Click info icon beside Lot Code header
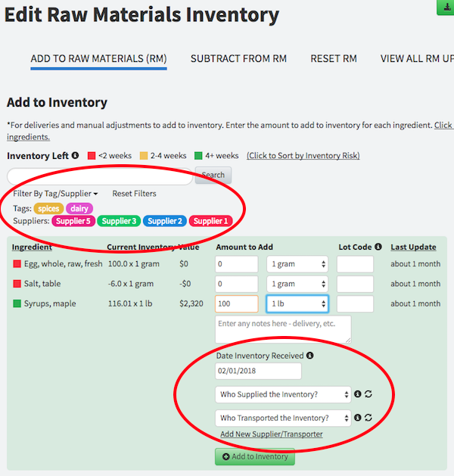 coord(378,247)
